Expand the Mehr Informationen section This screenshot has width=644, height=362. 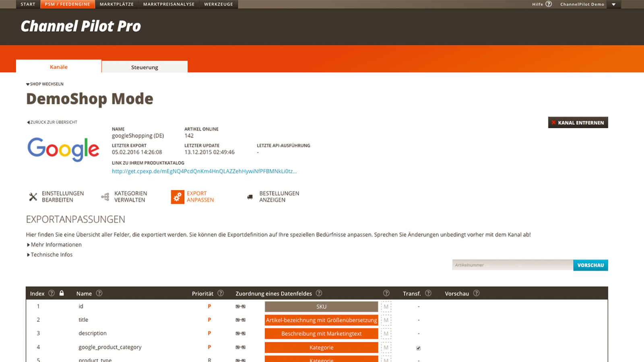54,245
